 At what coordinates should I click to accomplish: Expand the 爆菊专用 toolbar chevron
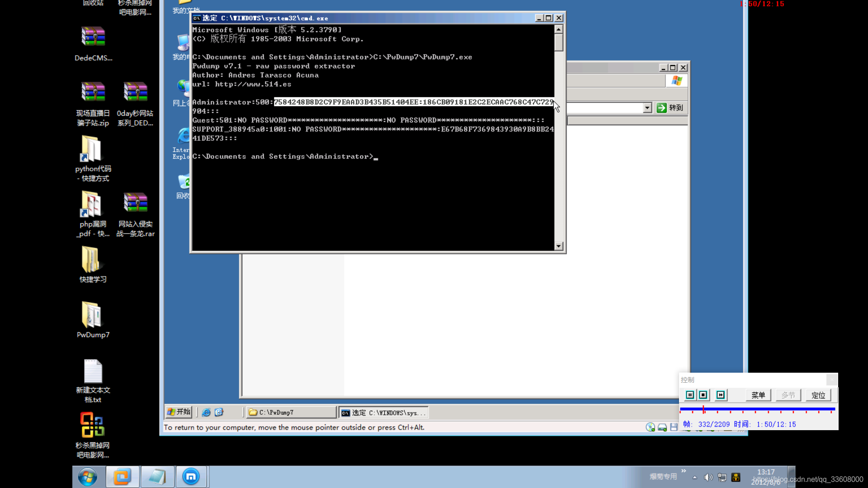(684, 471)
